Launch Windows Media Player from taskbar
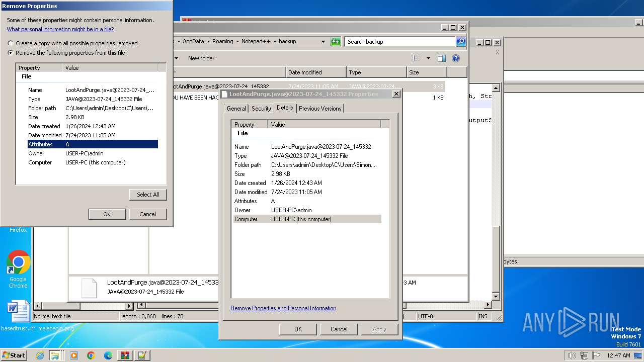Image resolution: width=644 pixels, height=362 pixels. coord(74,355)
